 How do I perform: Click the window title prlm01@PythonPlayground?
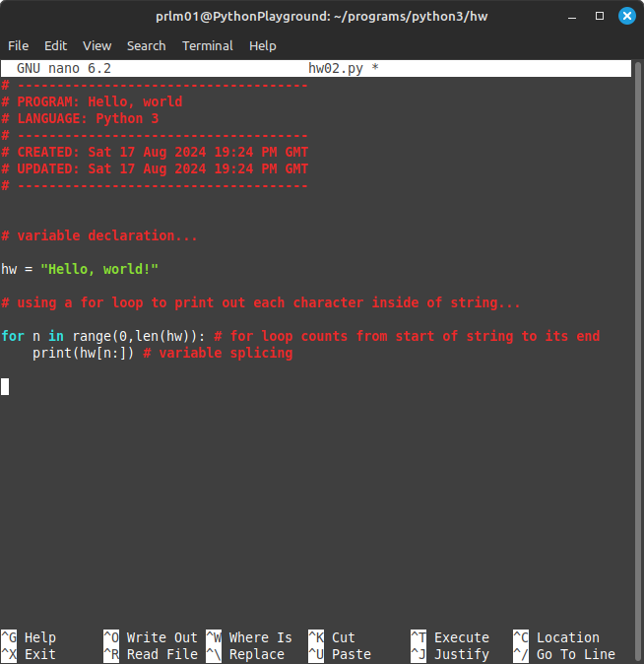click(x=322, y=16)
